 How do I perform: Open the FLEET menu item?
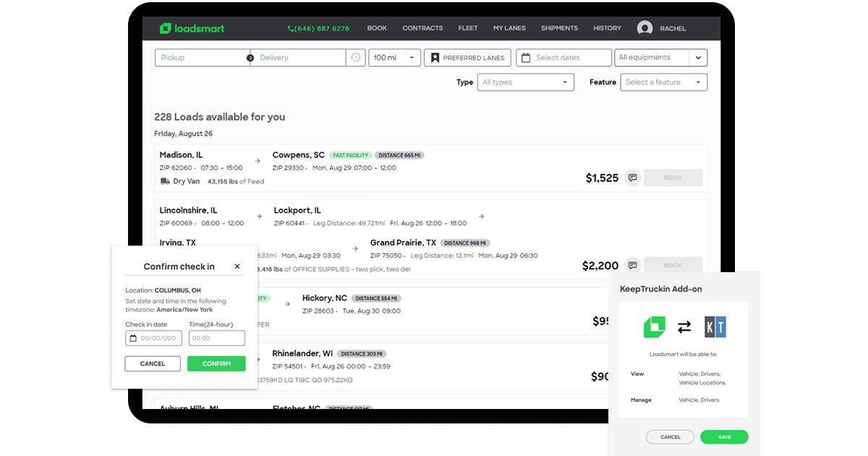468,28
